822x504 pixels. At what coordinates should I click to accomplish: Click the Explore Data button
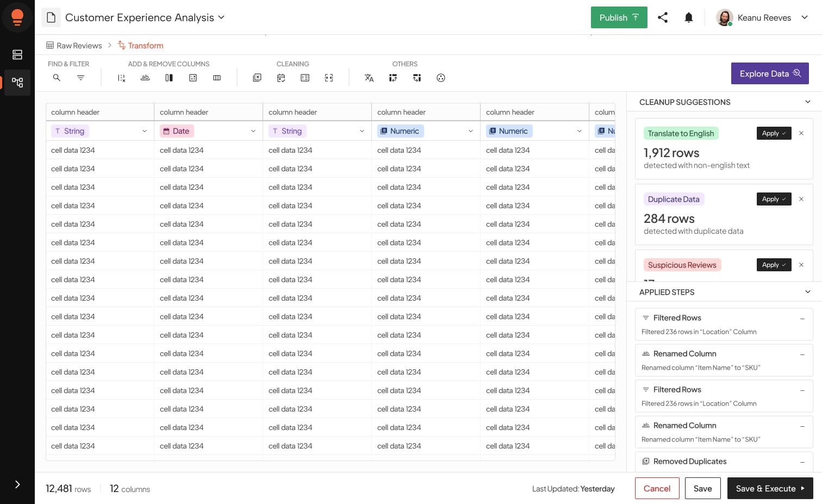(x=770, y=73)
